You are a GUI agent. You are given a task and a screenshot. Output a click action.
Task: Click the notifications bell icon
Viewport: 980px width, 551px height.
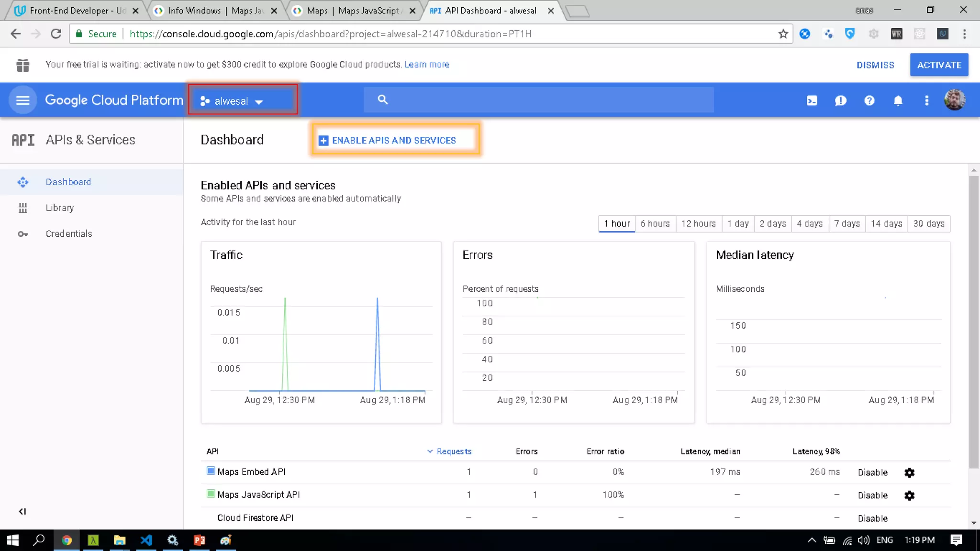[x=898, y=100]
